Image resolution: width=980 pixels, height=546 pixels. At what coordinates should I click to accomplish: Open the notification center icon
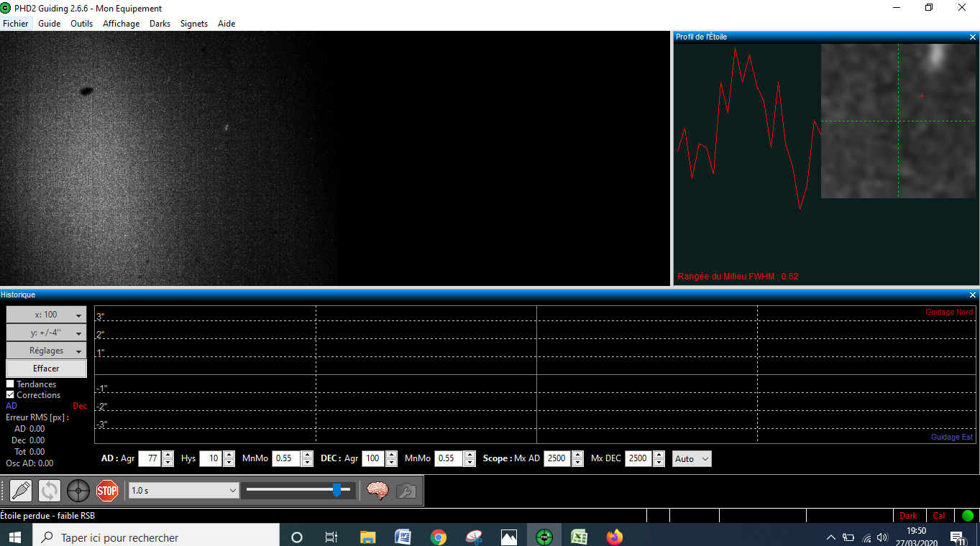click(958, 537)
